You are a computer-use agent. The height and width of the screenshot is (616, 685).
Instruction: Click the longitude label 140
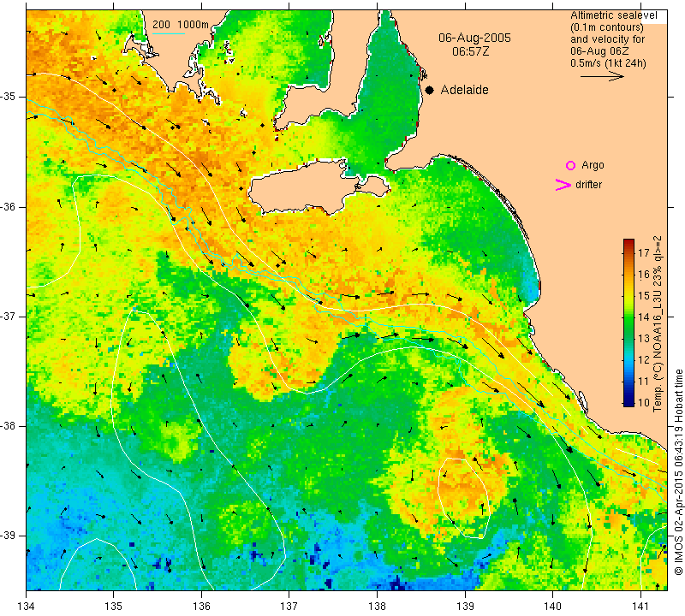552,606
